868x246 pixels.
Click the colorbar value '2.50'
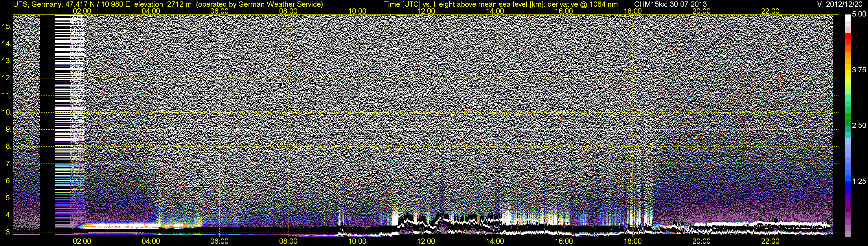(x=859, y=125)
